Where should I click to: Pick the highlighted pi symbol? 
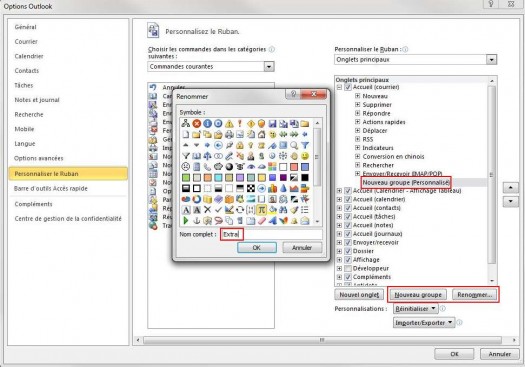pos(261,210)
